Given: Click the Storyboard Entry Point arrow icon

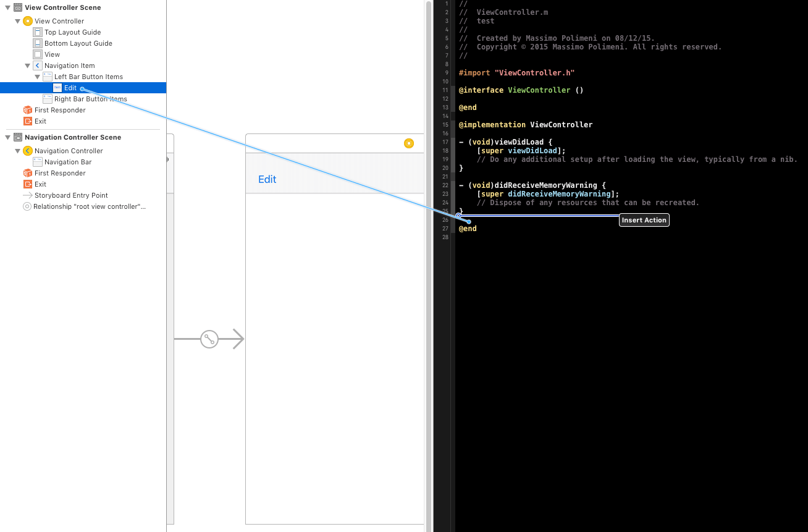Looking at the screenshot, I should pos(27,195).
